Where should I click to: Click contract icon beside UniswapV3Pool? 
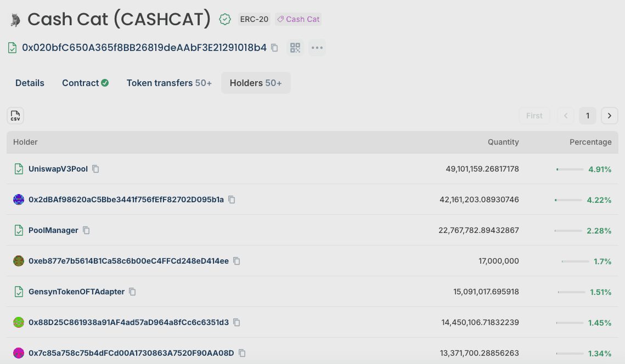click(x=19, y=169)
